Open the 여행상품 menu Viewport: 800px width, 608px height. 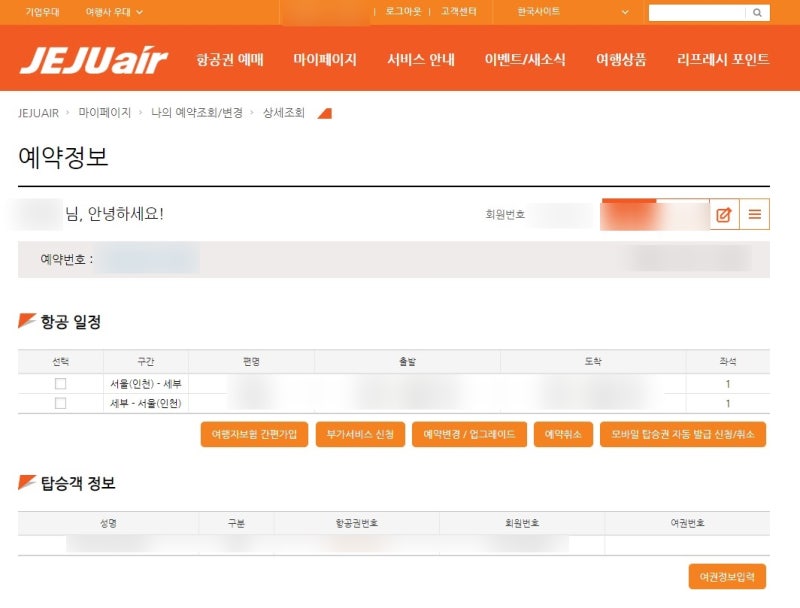(x=621, y=60)
